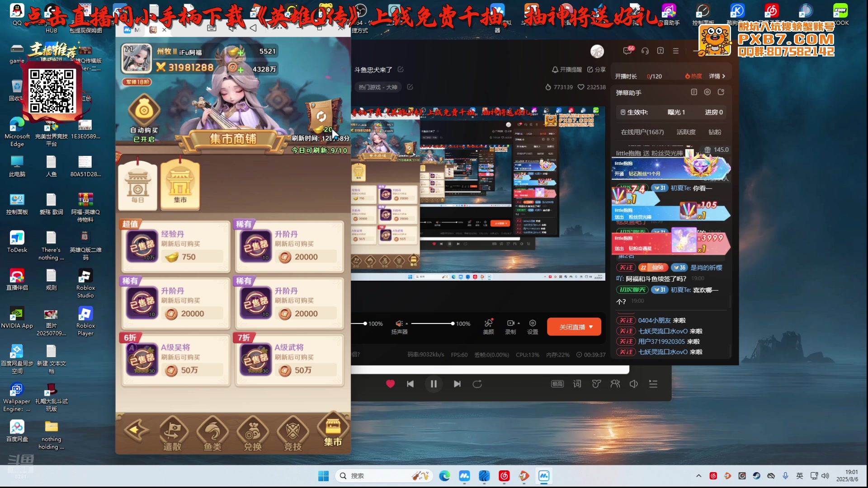
Task: Follow 用户3719920305 via 关注 tag
Action: (626, 342)
